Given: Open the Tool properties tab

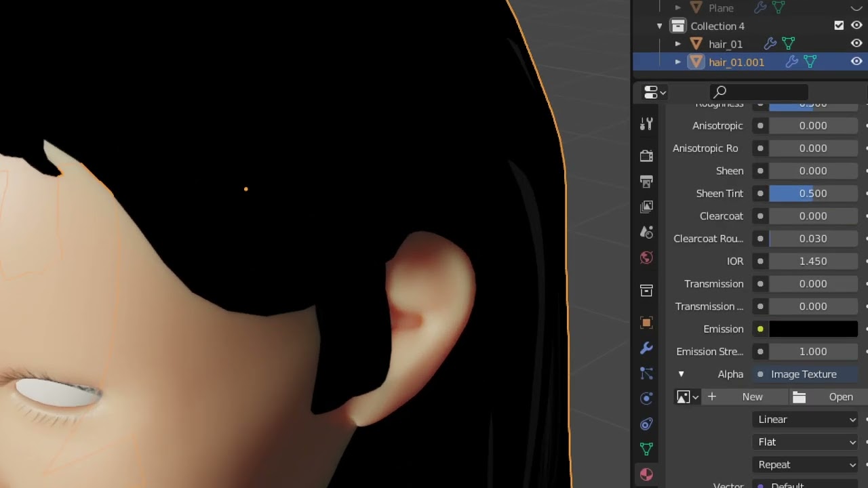Looking at the screenshot, I should (x=646, y=125).
